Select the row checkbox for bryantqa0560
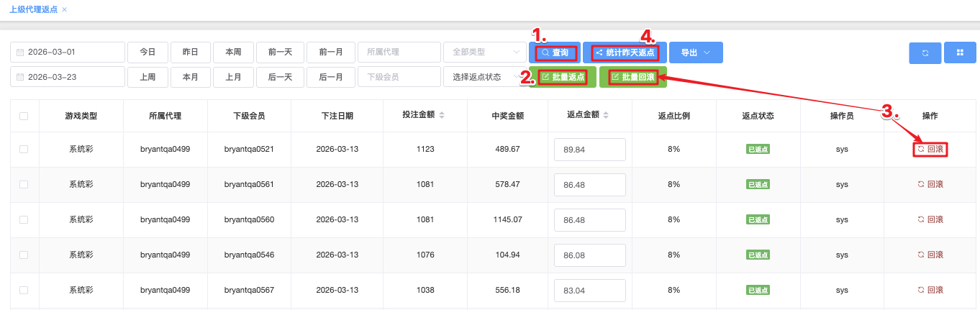This screenshot has height=310, width=980. (24, 219)
